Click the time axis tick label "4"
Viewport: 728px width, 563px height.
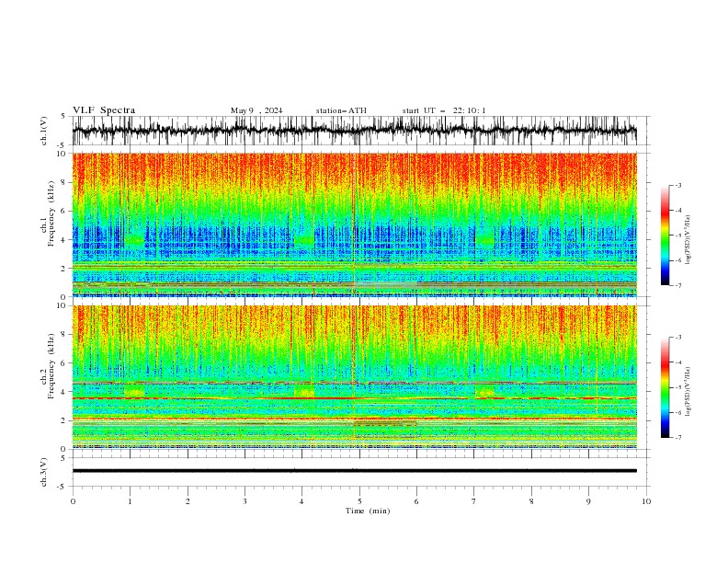301,501
